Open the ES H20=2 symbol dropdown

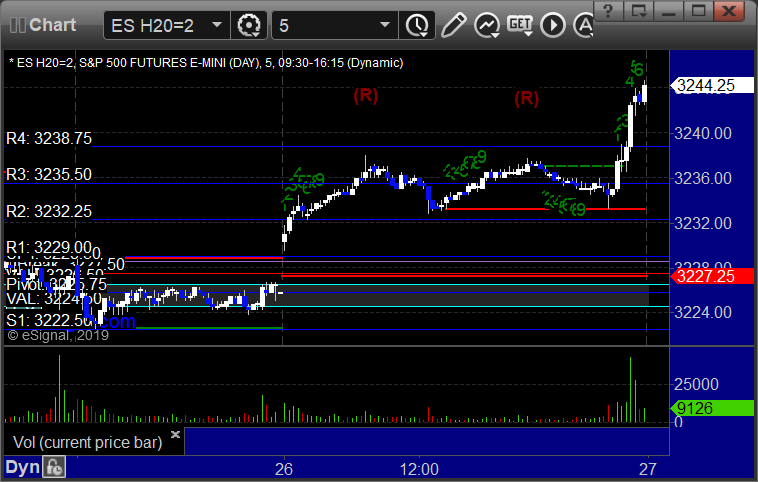tap(217, 25)
